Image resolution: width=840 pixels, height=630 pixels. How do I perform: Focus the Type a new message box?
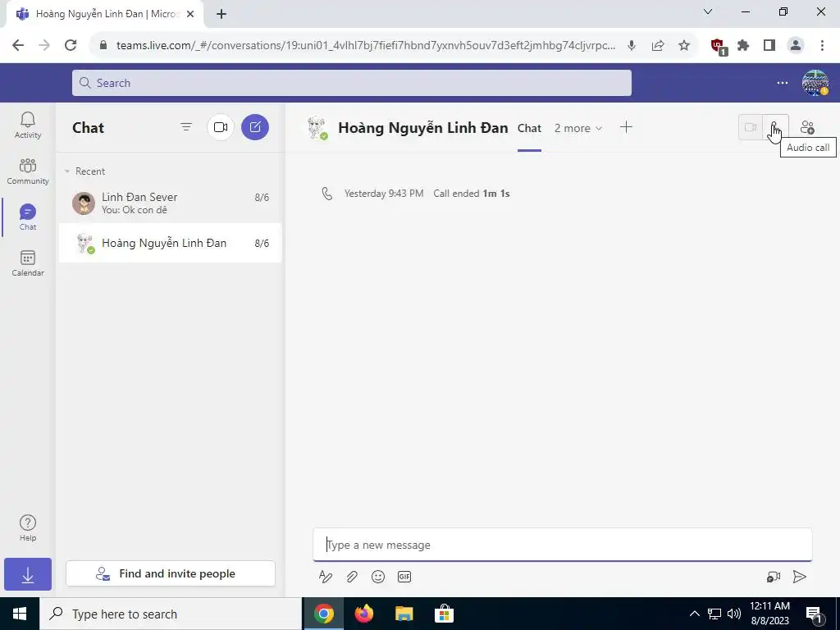563,545
